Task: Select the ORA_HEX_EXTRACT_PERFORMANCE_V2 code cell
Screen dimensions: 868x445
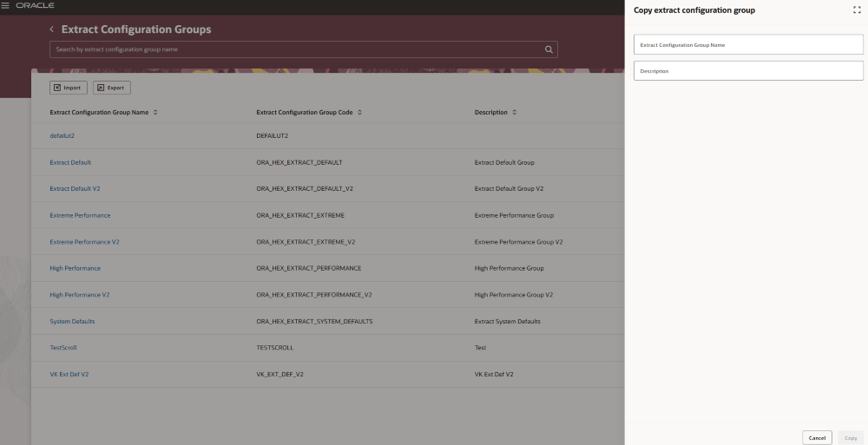Action: tap(314, 295)
